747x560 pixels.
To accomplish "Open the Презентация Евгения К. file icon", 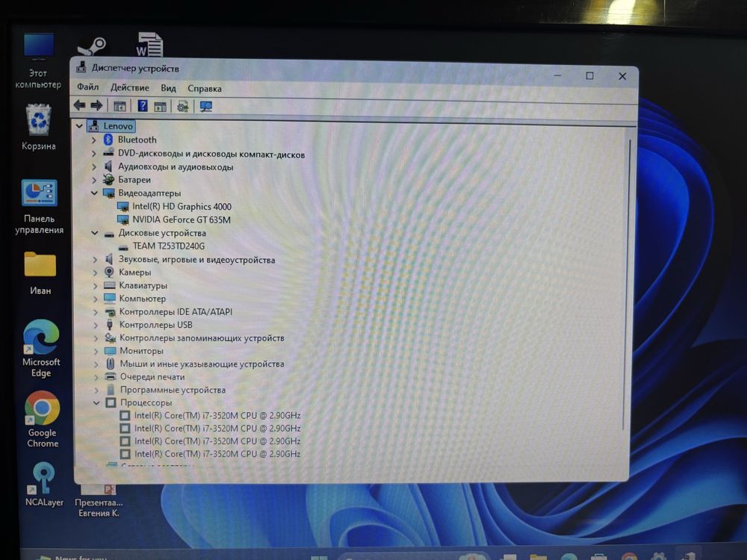I will point(99,500).
